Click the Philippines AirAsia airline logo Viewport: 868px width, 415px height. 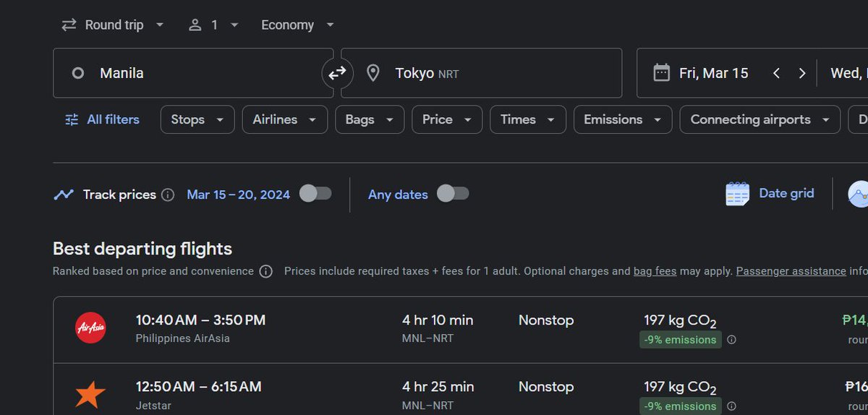91,328
